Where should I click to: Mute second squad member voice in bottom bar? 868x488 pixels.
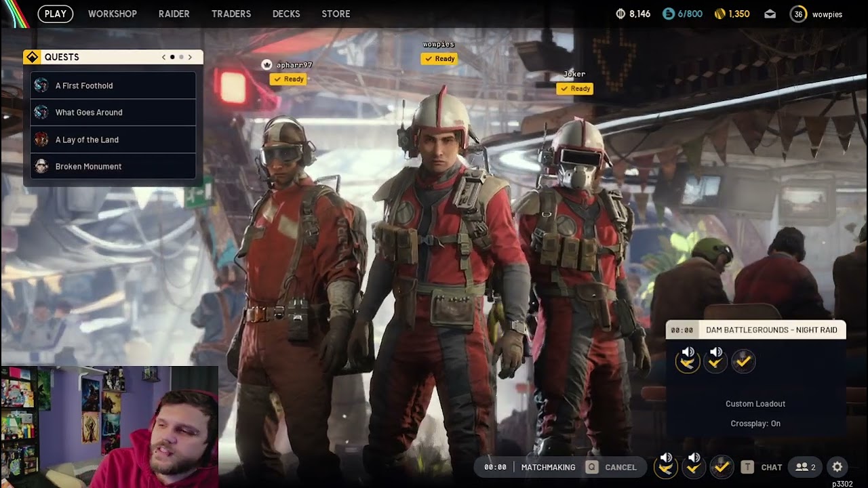(694, 458)
